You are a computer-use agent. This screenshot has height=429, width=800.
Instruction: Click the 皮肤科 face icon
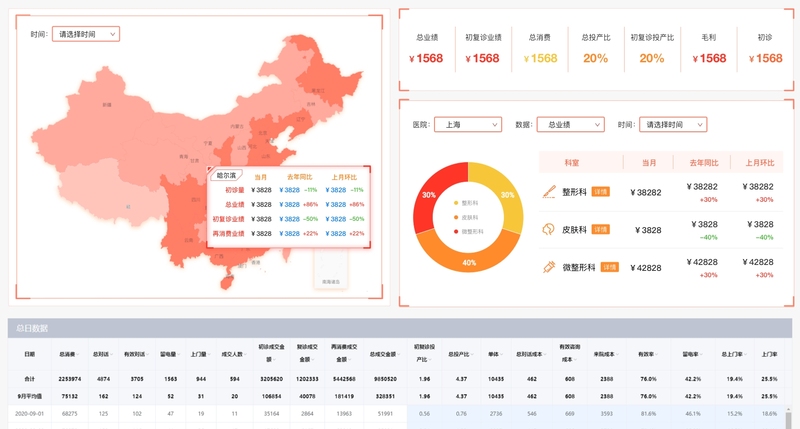coord(548,229)
